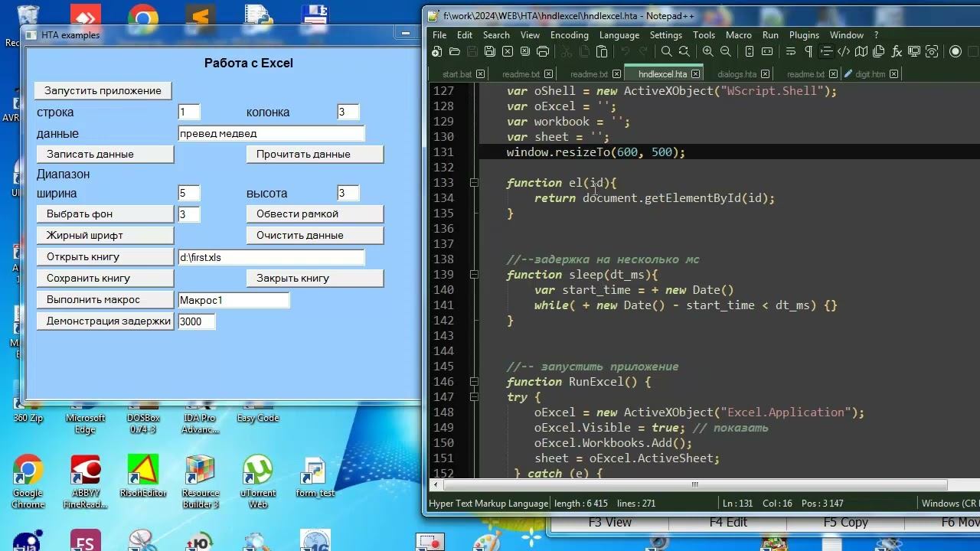Switch to the start.bat tab
Image resolution: width=980 pixels, height=551 pixels.
(x=457, y=74)
